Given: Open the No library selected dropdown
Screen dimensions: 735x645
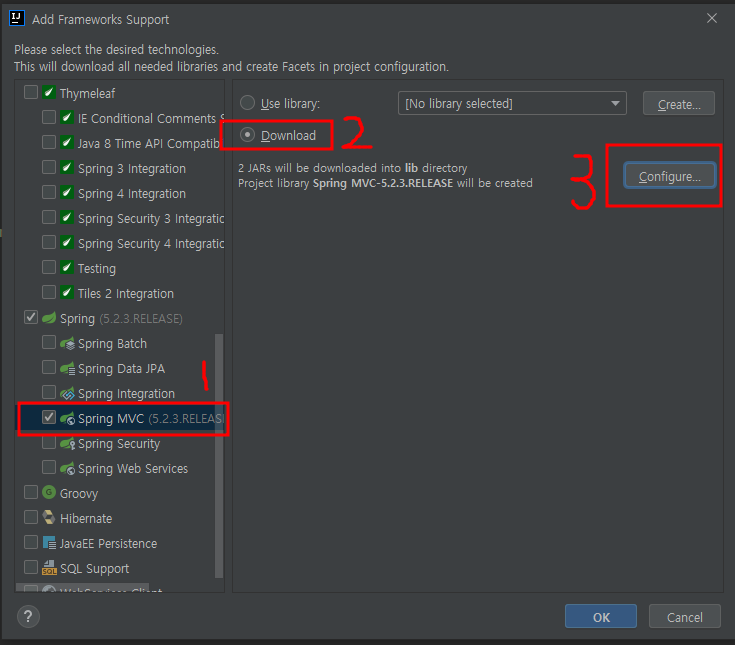Looking at the screenshot, I should tap(512, 103).
